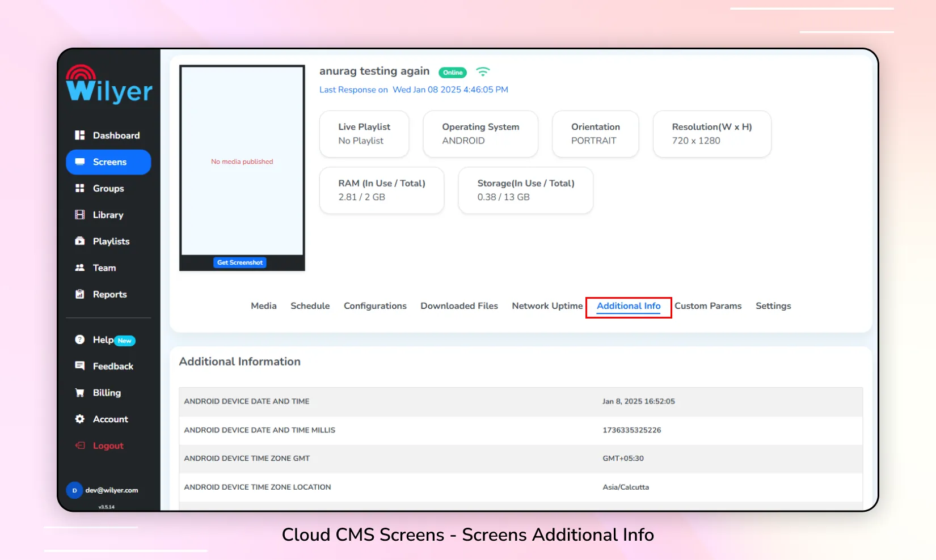Click the Account gear icon
Viewport: 936px width, 560px height.
click(x=80, y=419)
